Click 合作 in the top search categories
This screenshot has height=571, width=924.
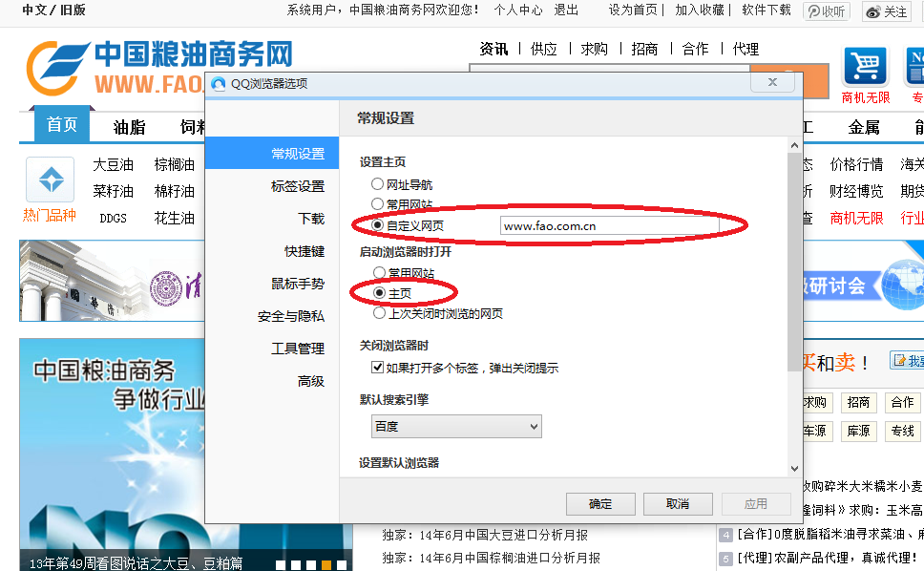(x=695, y=49)
